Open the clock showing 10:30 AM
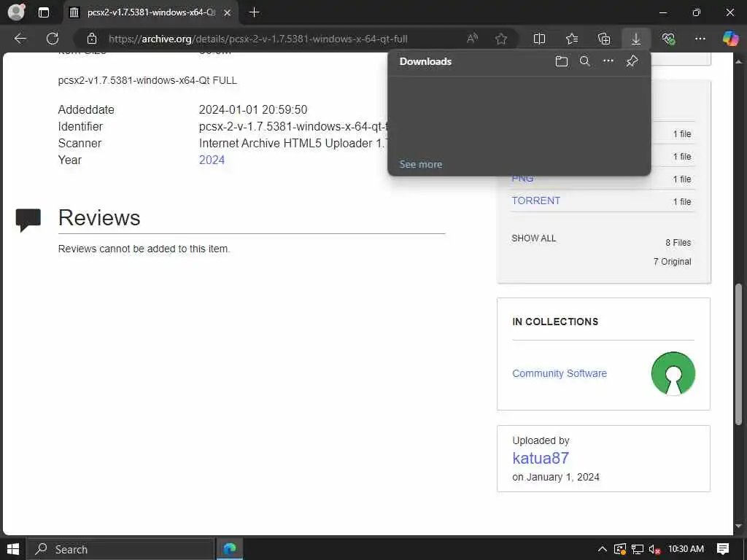Image resolution: width=747 pixels, height=560 pixels. (x=686, y=549)
